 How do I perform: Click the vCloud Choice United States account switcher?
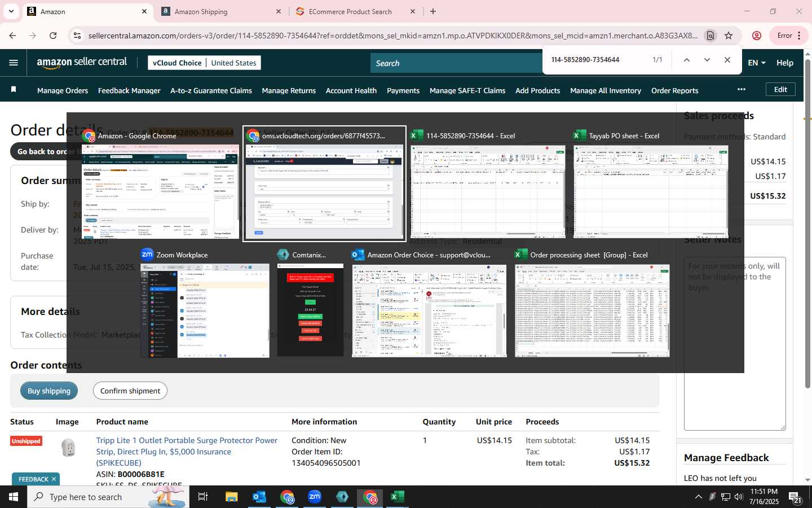click(x=204, y=63)
